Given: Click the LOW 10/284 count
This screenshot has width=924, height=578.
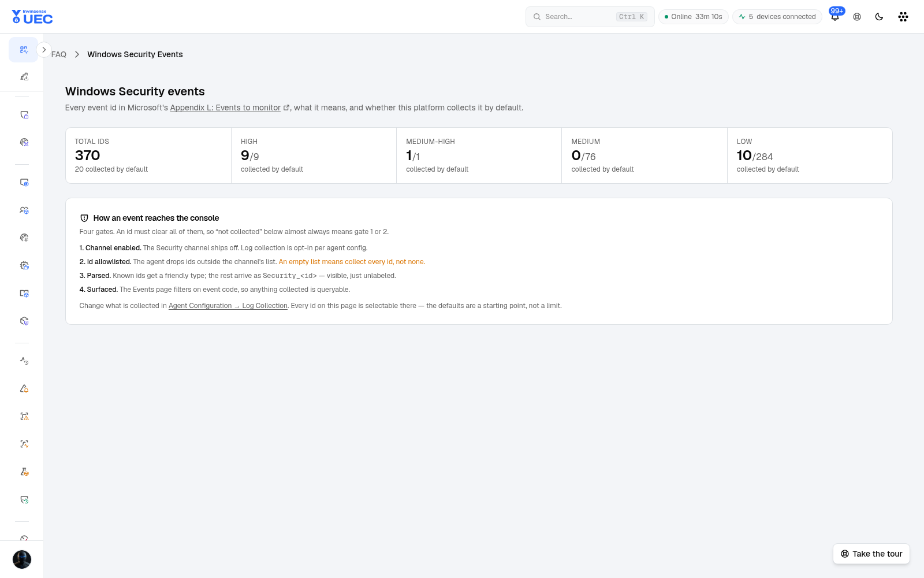Looking at the screenshot, I should [755, 155].
